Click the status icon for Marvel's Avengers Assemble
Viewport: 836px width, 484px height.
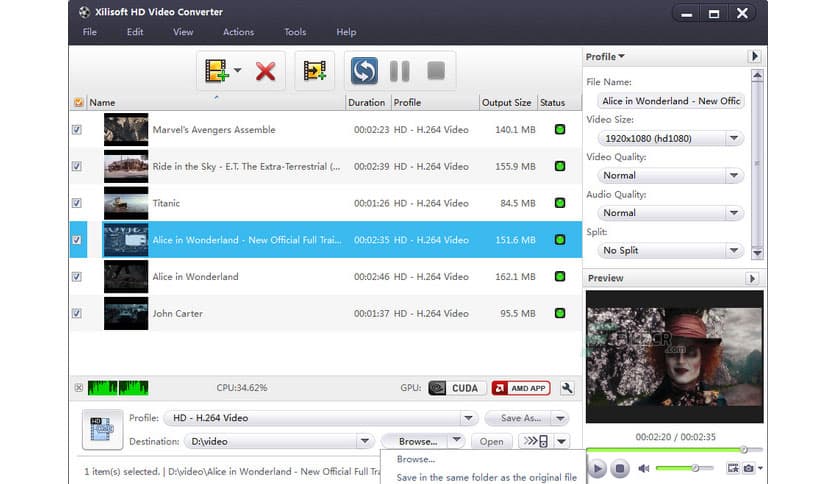pos(560,130)
